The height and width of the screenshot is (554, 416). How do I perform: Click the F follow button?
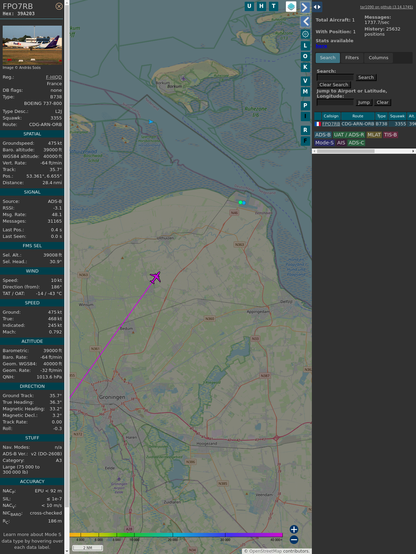(305, 141)
